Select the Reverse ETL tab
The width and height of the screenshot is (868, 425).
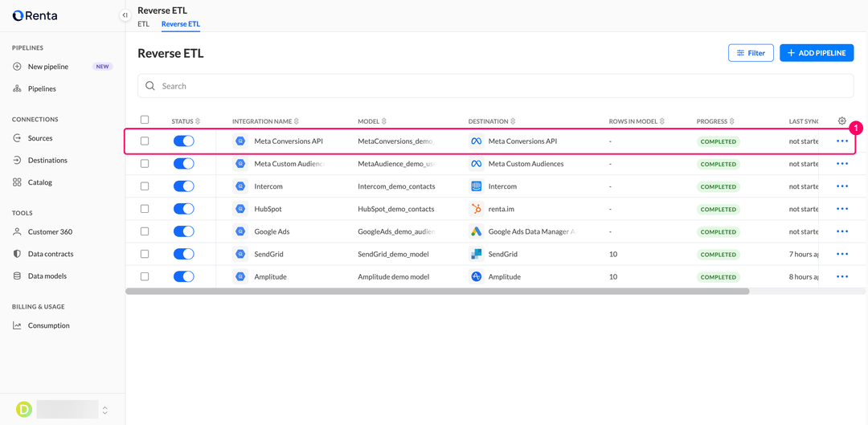181,24
